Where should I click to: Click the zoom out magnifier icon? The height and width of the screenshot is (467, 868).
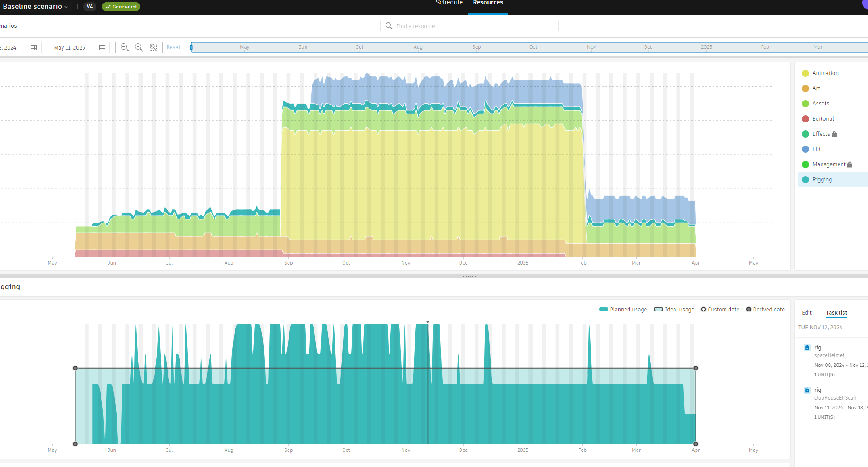click(125, 47)
